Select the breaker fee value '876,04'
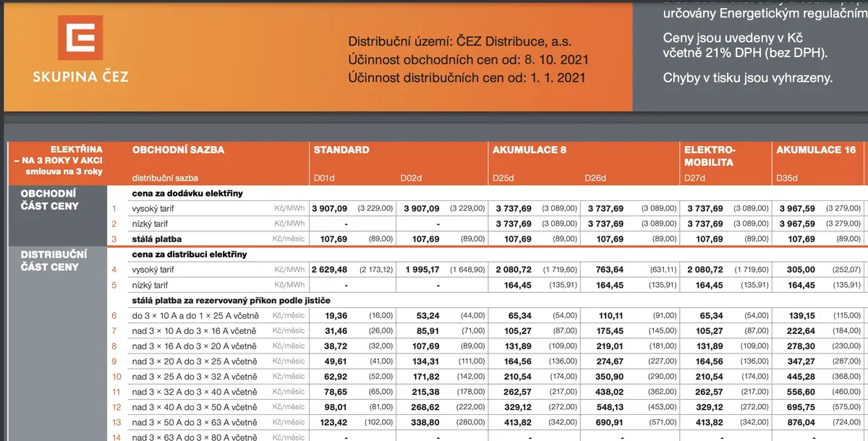 click(x=801, y=422)
